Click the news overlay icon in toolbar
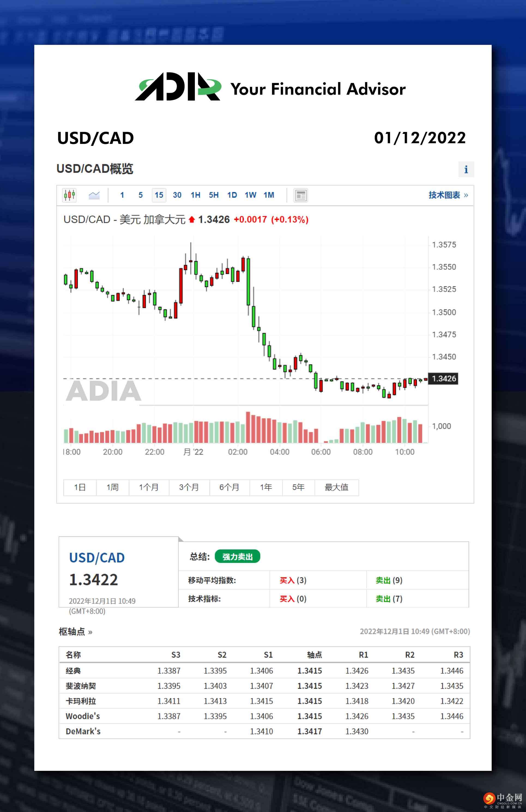 [x=301, y=196]
